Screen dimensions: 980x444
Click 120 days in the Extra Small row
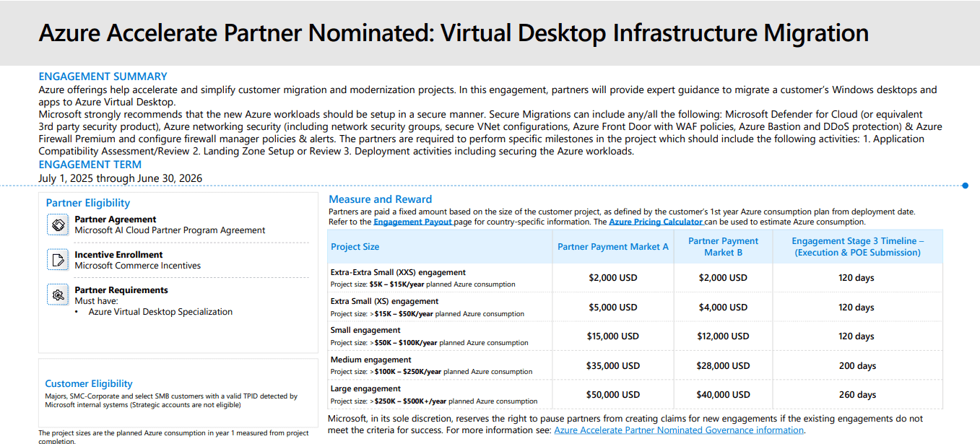(x=857, y=308)
